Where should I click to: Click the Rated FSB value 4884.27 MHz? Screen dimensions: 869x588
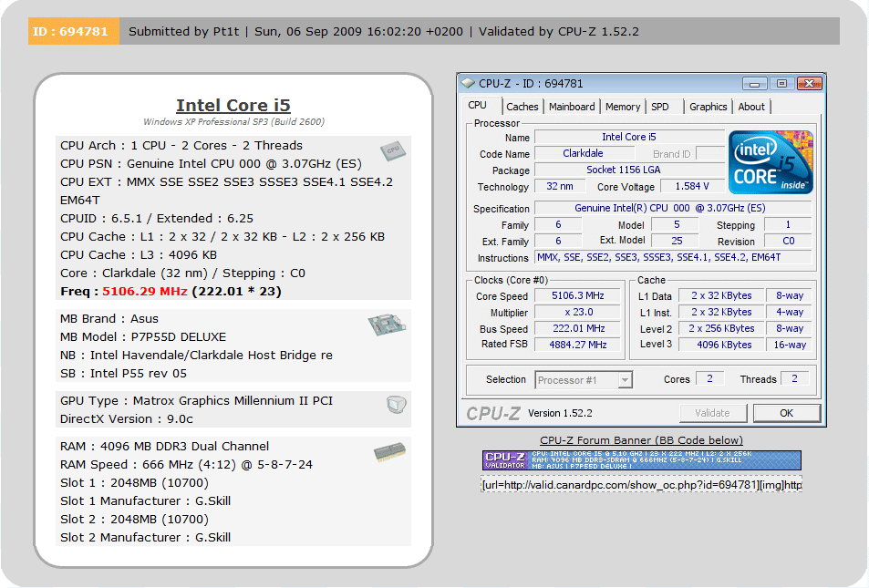point(577,345)
